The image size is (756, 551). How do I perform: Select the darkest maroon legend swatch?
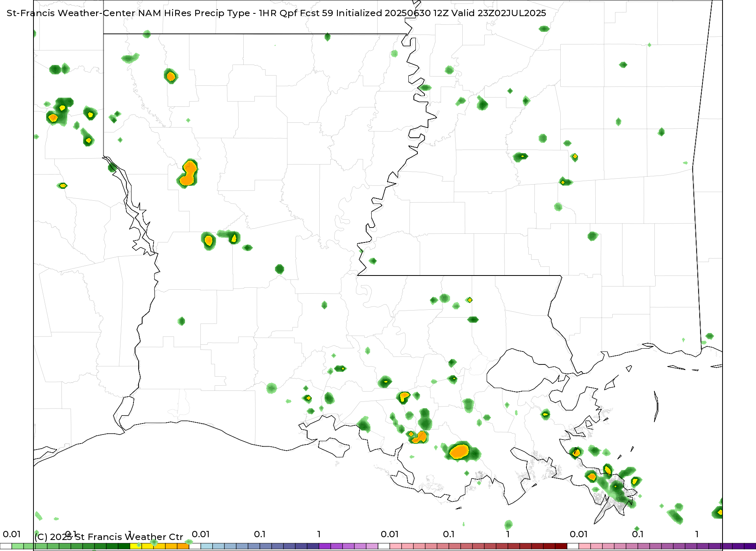[x=561, y=546]
